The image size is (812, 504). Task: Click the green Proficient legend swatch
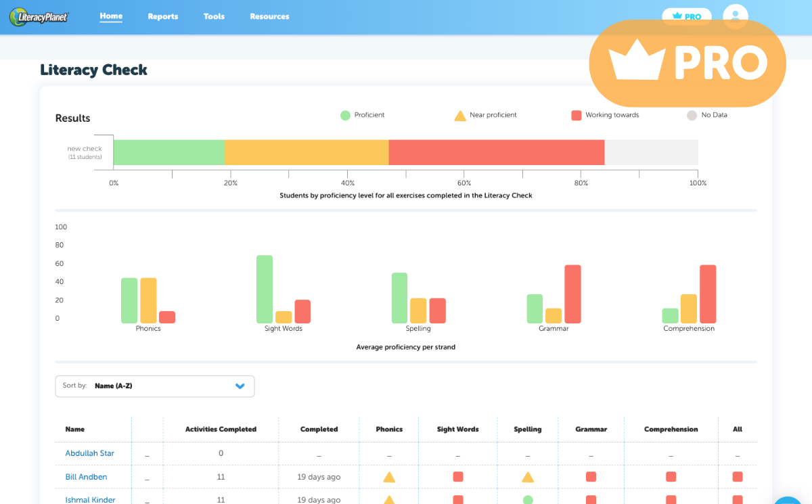(345, 116)
